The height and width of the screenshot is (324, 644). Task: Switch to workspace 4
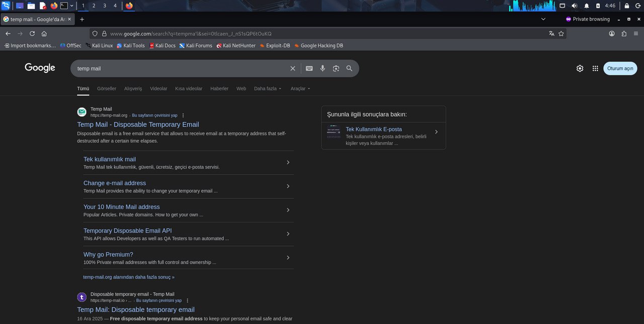[115, 6]
